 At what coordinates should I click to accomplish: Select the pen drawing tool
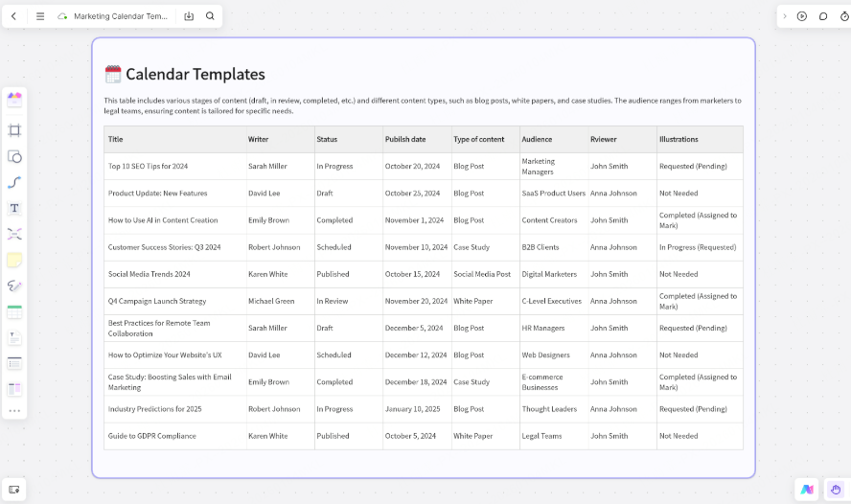(14, 286)
